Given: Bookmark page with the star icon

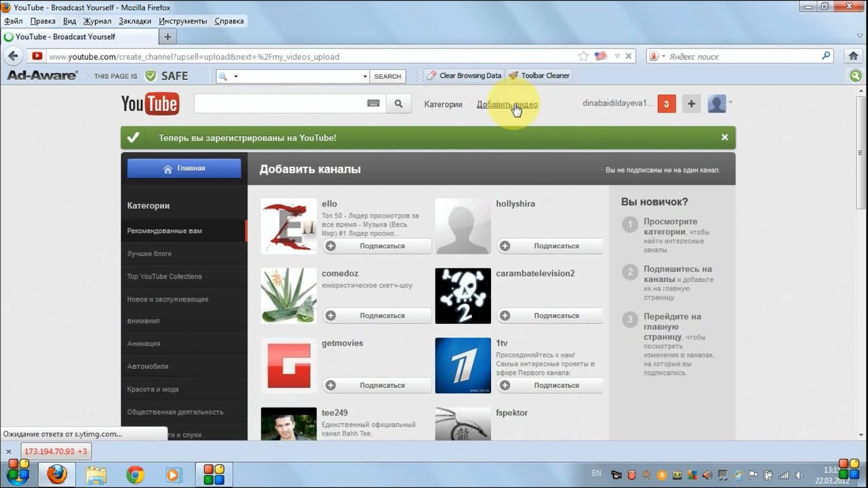Looking at the screenshot, I should point(583,56).
